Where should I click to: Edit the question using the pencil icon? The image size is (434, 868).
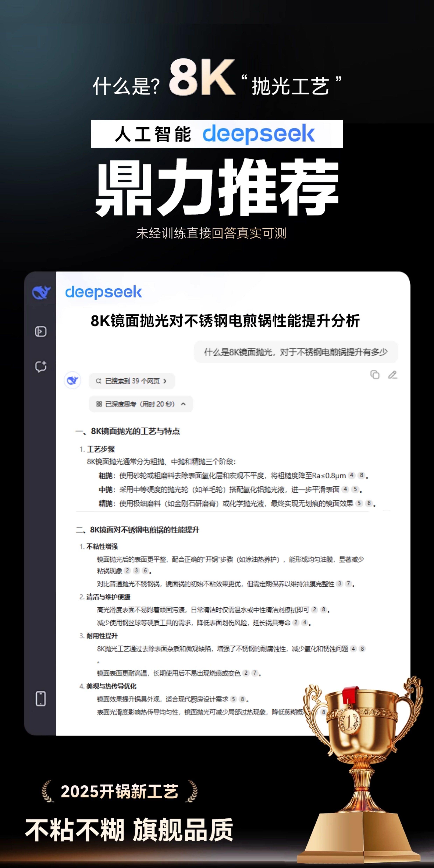click(393, 375)
